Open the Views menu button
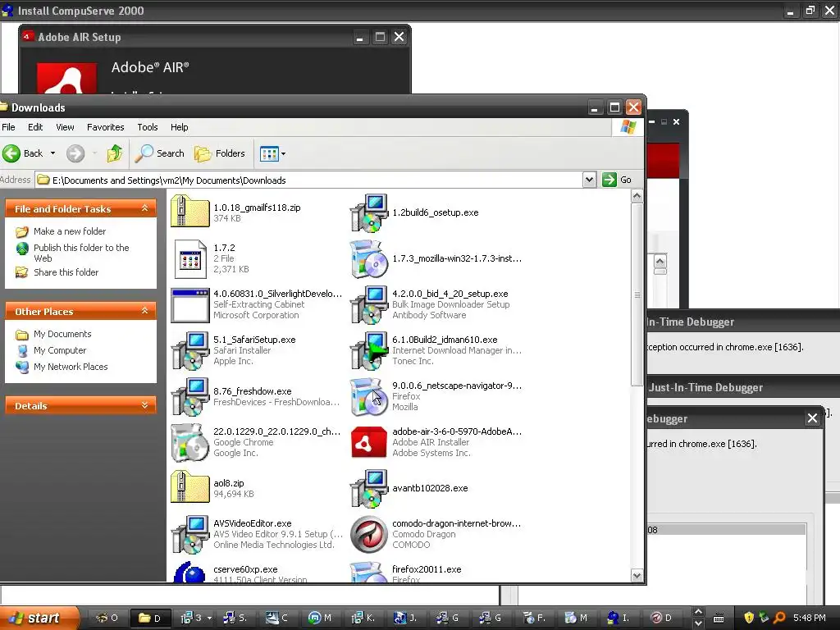Viewport: 840px width, 630px height. 272,153
